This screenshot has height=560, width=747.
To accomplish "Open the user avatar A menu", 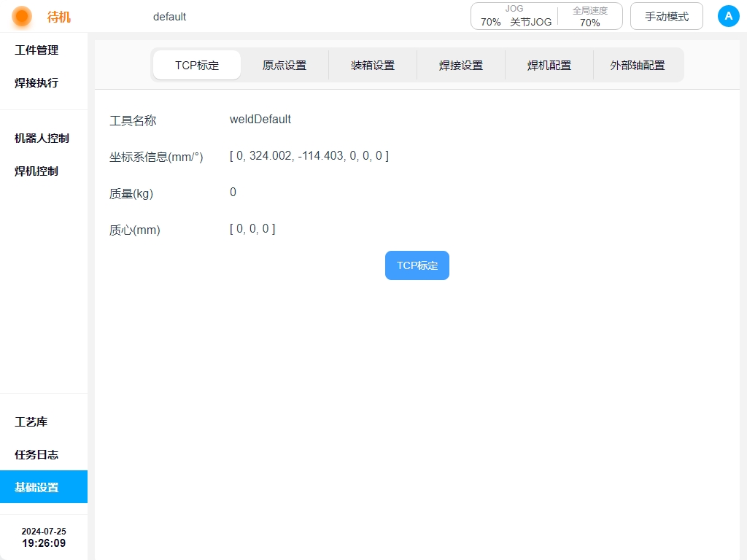I will [x=728, y=16].
